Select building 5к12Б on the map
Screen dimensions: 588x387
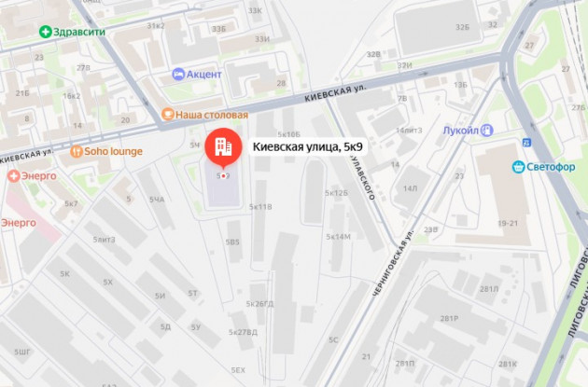(x=336, y=193)
